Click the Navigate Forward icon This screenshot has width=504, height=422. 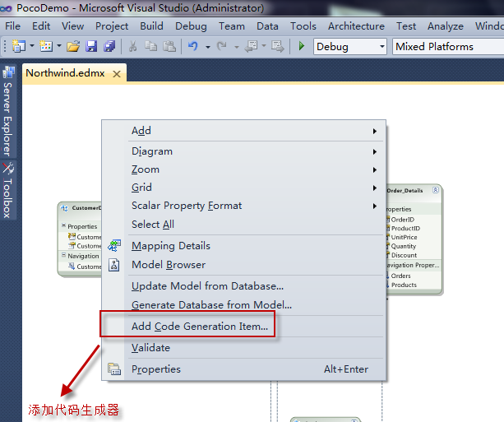click(277, 47)
